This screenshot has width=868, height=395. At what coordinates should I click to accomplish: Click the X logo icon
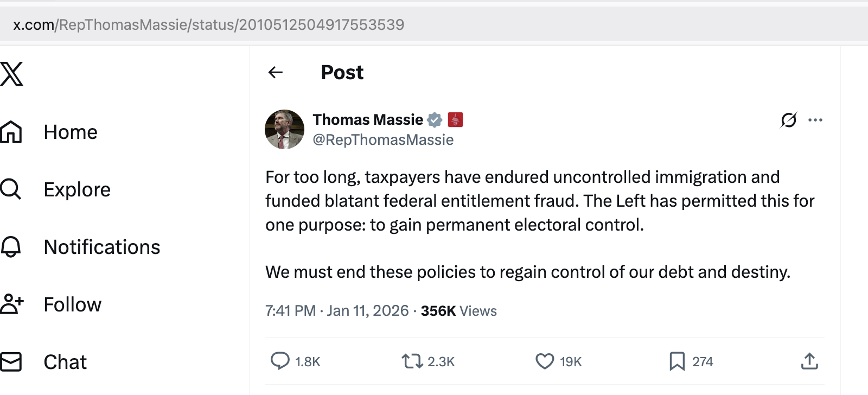click(12, 74)
